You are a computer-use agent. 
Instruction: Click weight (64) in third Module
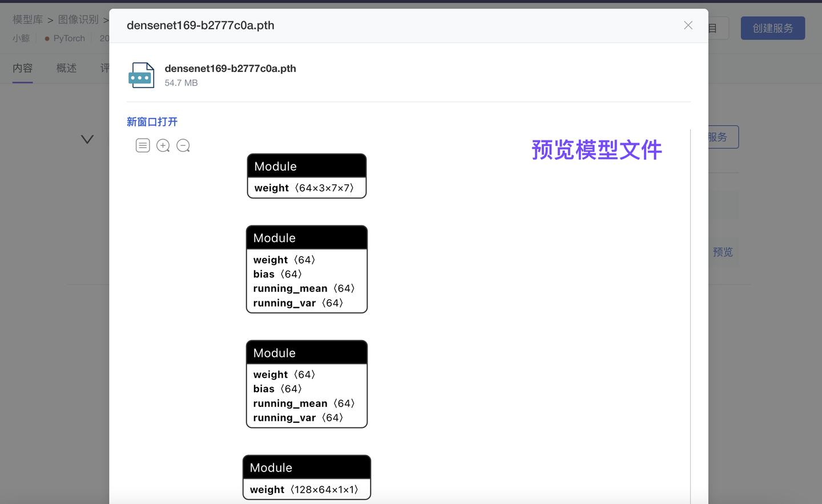[x=285, y=374]
